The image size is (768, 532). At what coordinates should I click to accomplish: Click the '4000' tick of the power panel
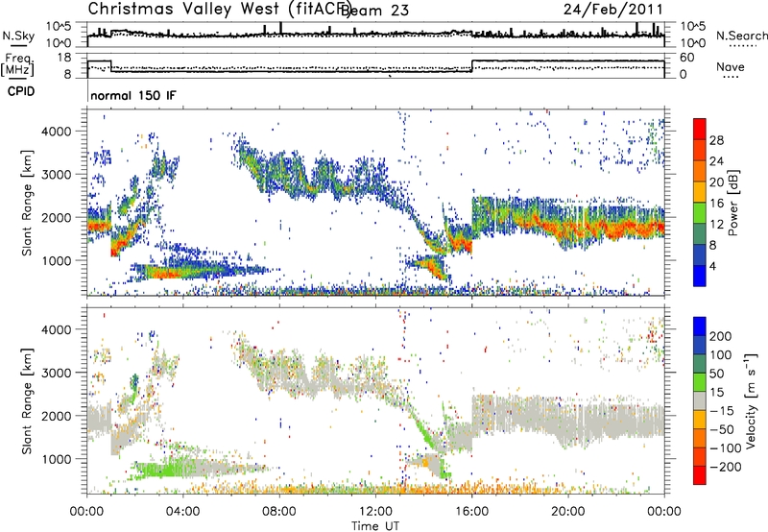(x=57, y=132)
